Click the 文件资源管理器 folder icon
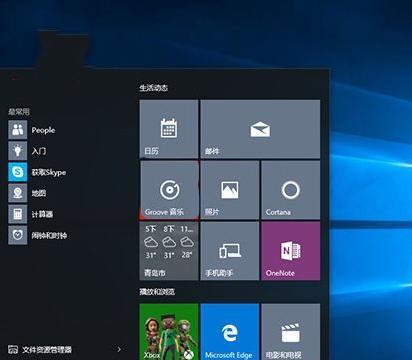This screenshot has height=360, width=412. point(13,349)
